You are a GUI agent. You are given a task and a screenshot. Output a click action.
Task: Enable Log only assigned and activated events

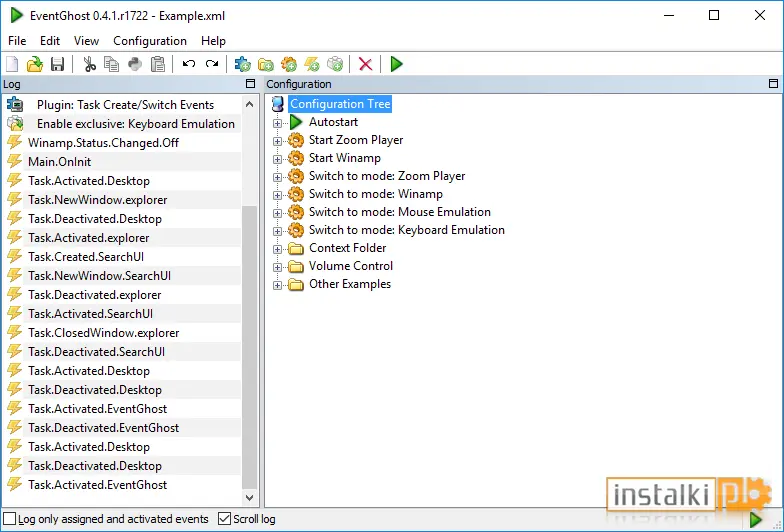click(10, 519)
